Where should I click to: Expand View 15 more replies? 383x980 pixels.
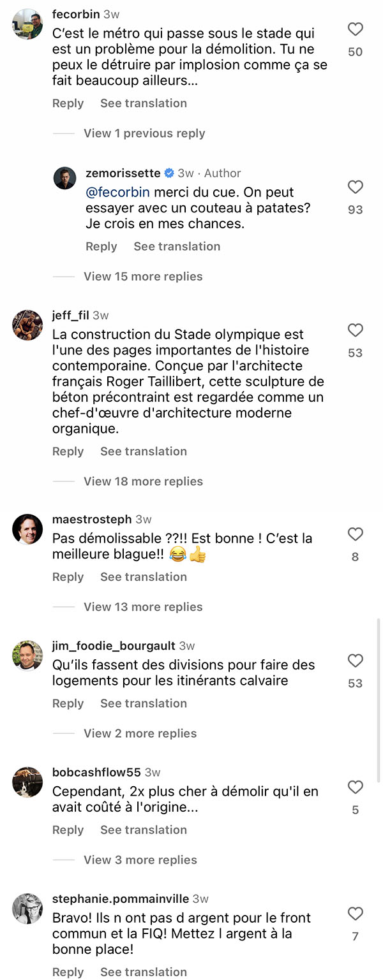[143, 276]
